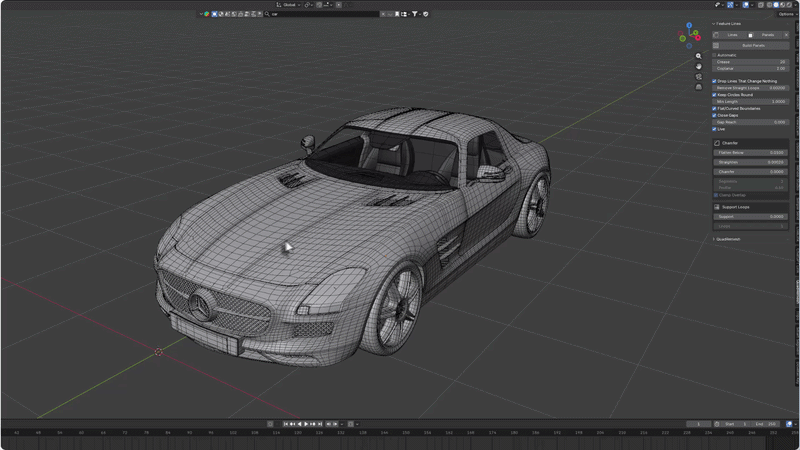Image resolution: width=800 pixels, height=450 pixels.
Task: Toggle Clamp Overlap checkbox
Action: tap(716, 195)
